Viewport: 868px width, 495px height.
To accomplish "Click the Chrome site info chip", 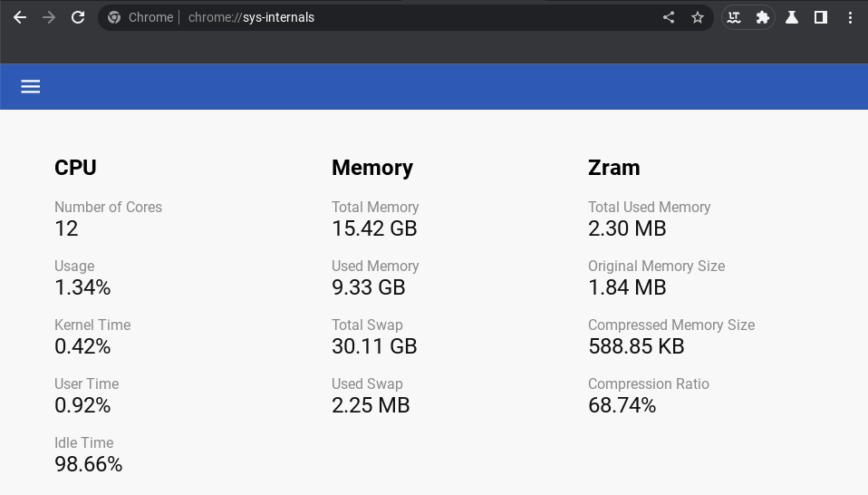I will coord(140,18).
